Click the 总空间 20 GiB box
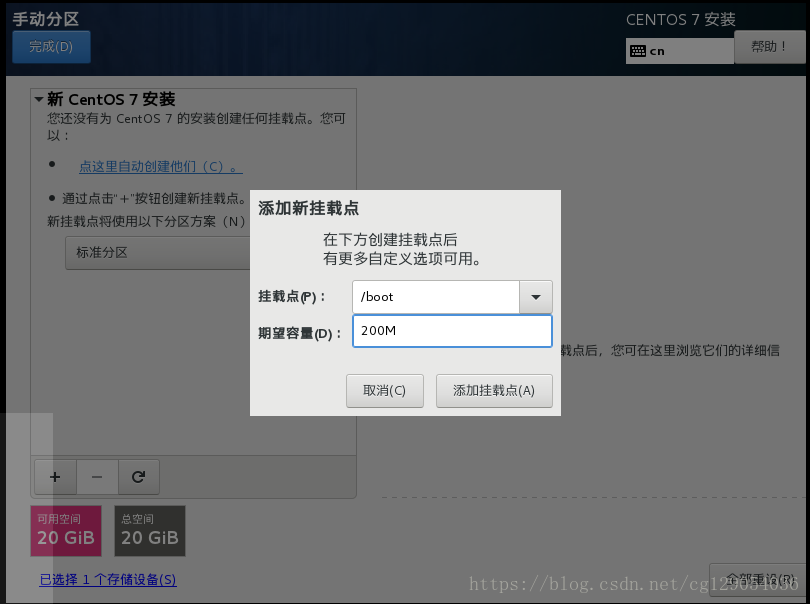The height and width of the screenshot is (604, 810). [150, 531]
